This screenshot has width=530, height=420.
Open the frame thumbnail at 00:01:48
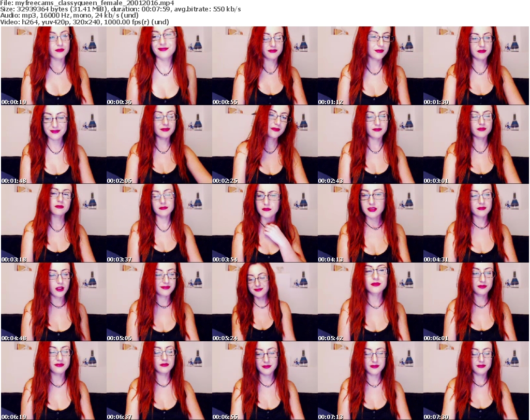coord(53,144)
